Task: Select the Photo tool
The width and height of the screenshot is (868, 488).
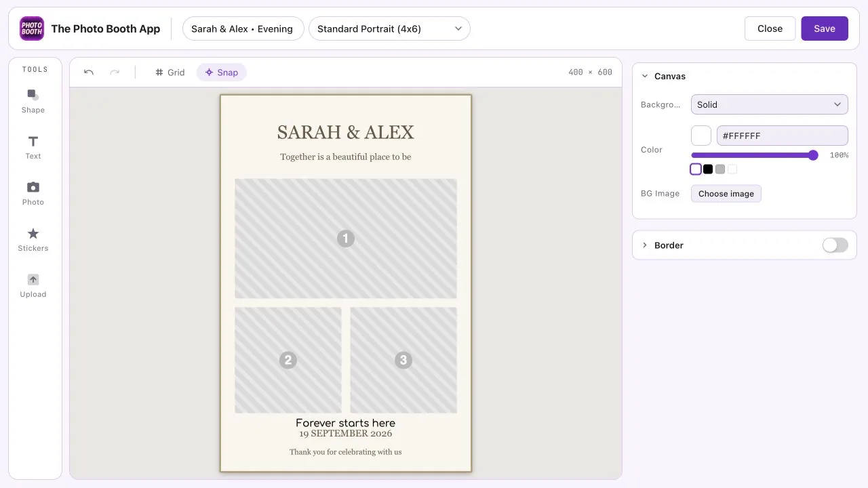Action: (33, 192)
